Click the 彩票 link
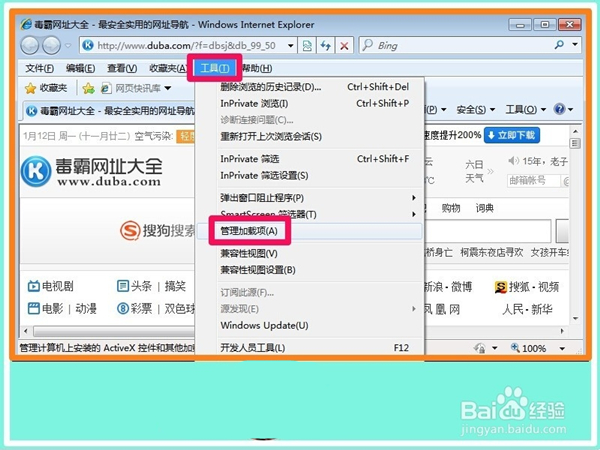This screenshot has width=600, height=450. (x=134, y=308)
